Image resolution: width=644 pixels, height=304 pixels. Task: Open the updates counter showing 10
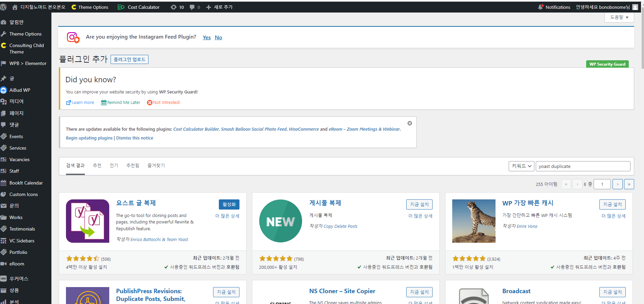tap(177, 7)
